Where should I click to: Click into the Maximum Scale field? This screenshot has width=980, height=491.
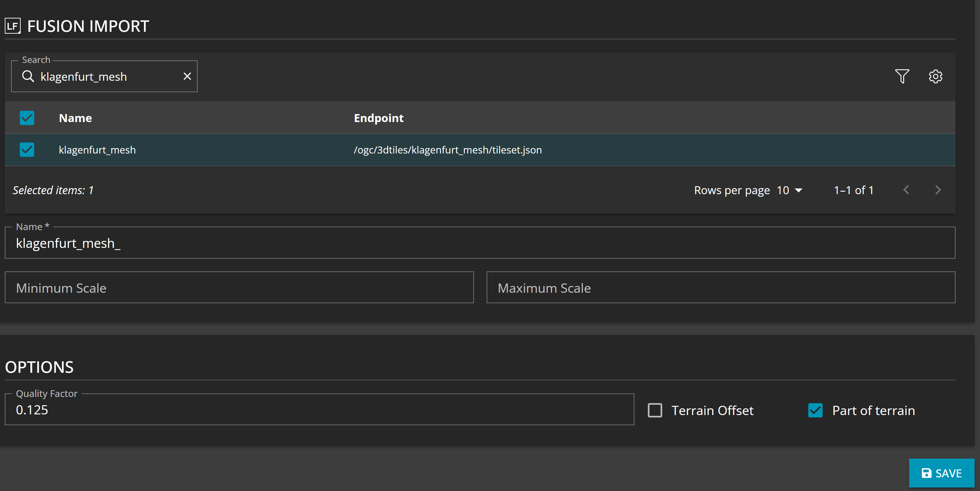720,288
